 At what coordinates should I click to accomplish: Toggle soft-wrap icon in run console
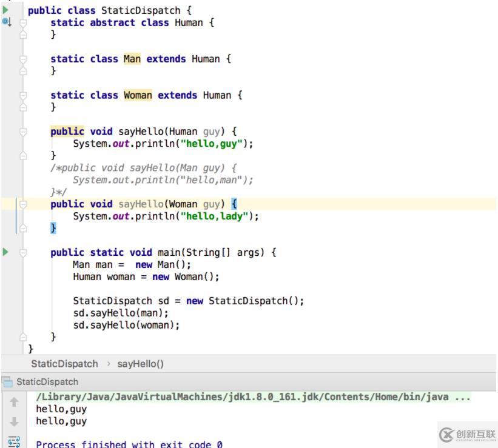click(14, 442)
